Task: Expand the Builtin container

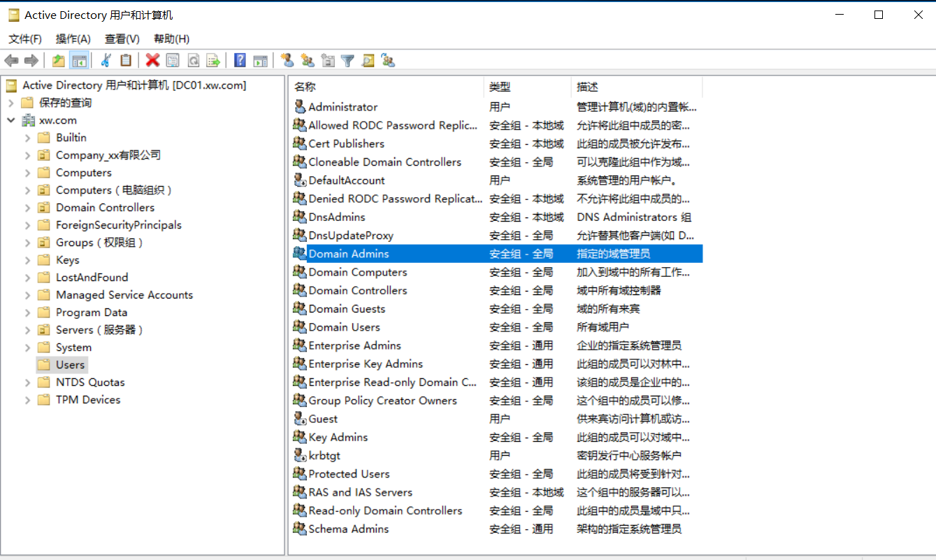Action: (28, 138)
